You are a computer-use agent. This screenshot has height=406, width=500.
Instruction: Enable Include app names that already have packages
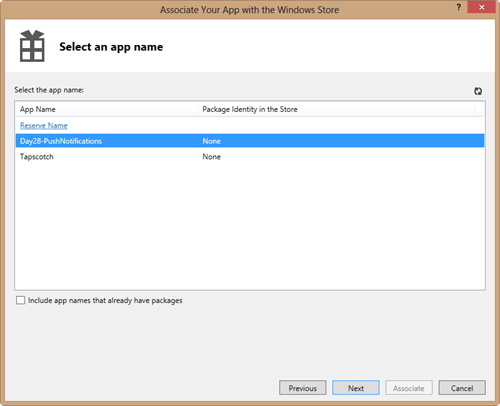21,300
